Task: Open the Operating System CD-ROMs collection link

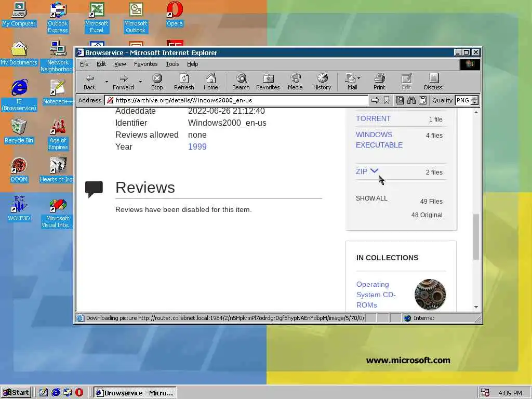Action: pyautogui.click(x=376, y=295)
